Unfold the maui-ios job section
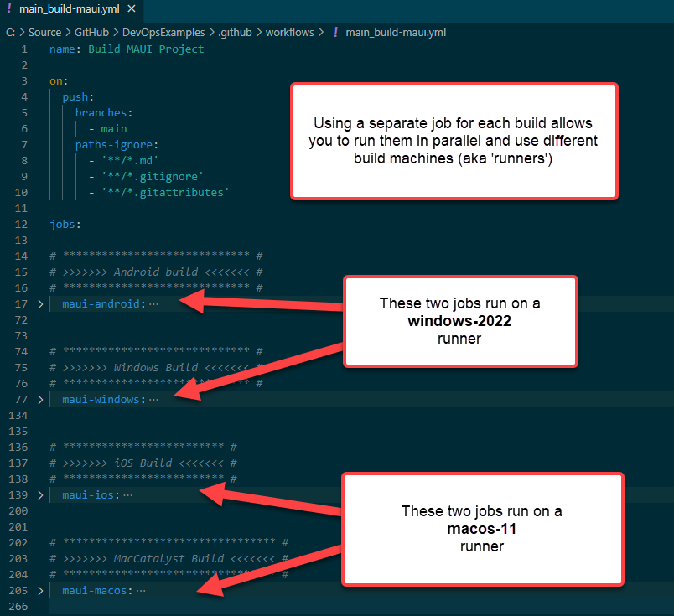 [x=40, y=495]
